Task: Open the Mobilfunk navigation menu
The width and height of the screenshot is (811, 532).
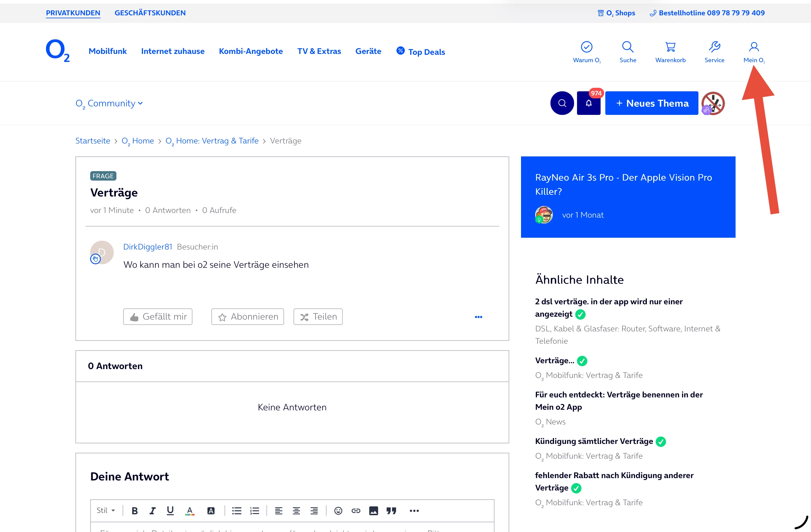Action: [x=108, y=51]
